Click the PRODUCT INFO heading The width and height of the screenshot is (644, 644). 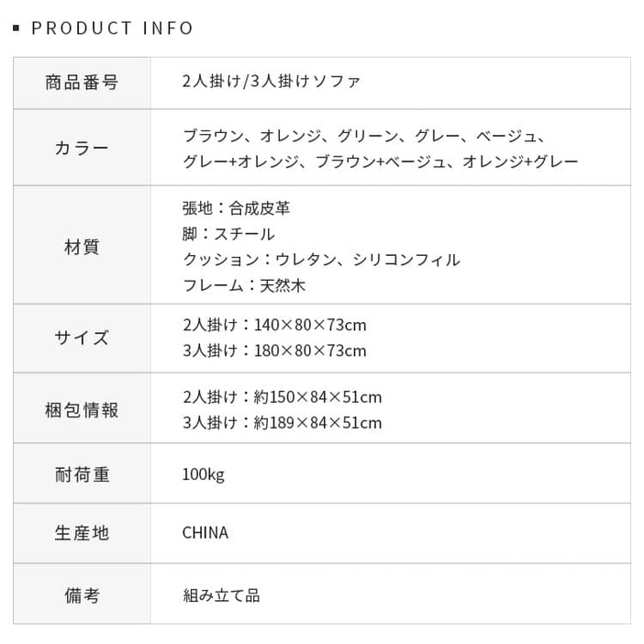[x=112, y=28]
